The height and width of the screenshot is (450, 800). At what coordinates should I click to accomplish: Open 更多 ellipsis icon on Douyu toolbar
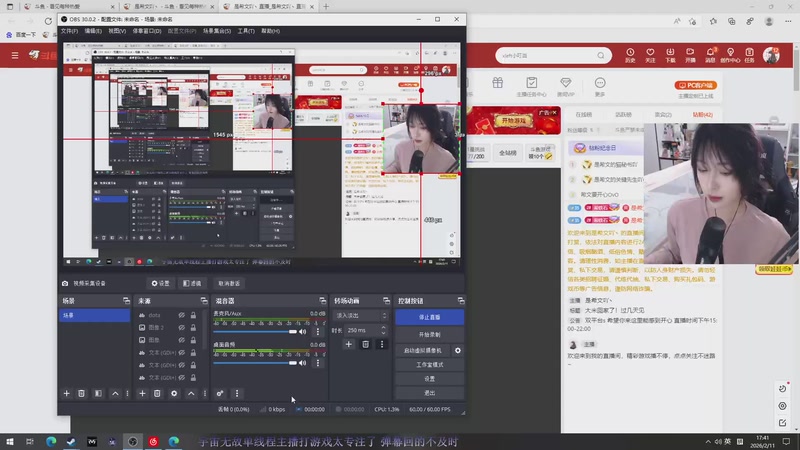pos(600,86)
